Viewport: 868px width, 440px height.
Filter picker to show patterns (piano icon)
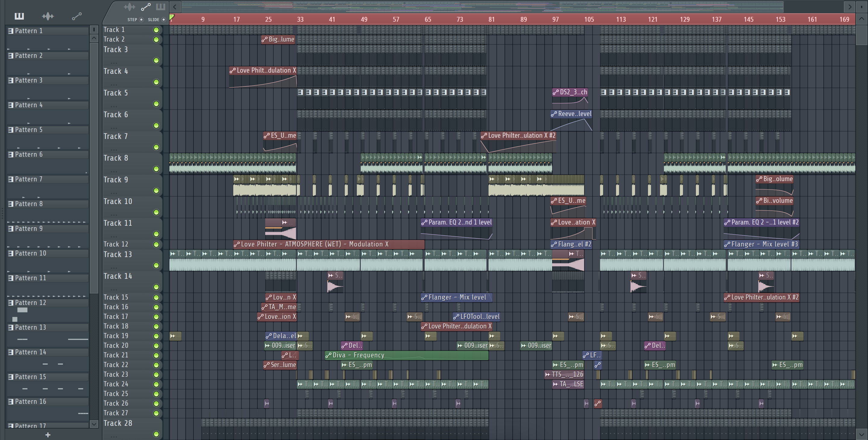pyautogui.click(x=19, y=16)
